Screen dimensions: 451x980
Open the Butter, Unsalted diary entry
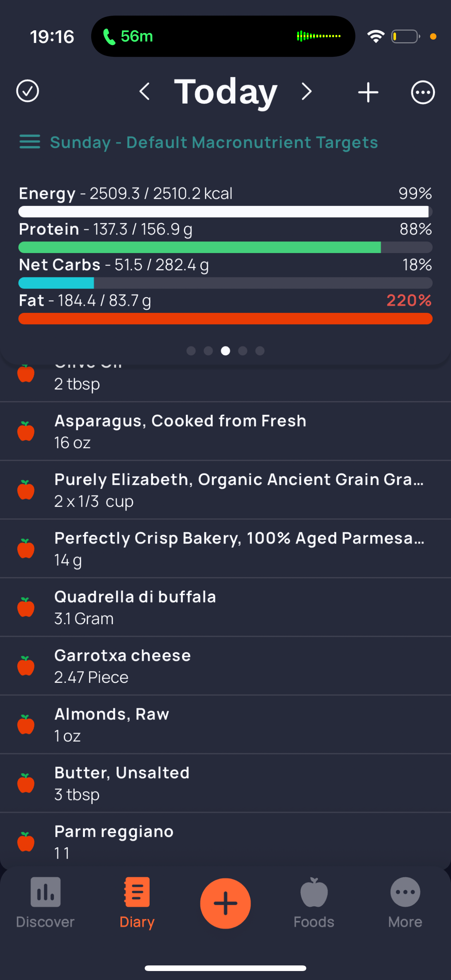(225, 783)
